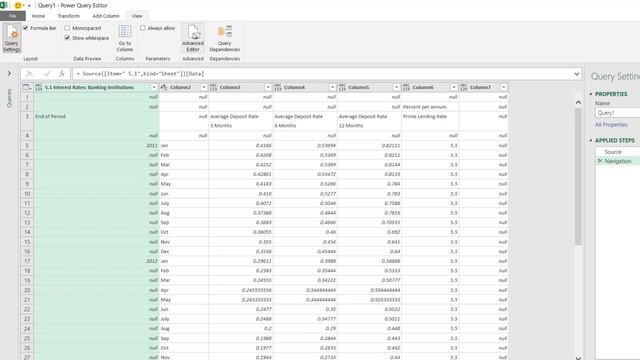Collapse the APPLIED STEPS section
Screen dimensions: 640x360
tap(591, 140)
